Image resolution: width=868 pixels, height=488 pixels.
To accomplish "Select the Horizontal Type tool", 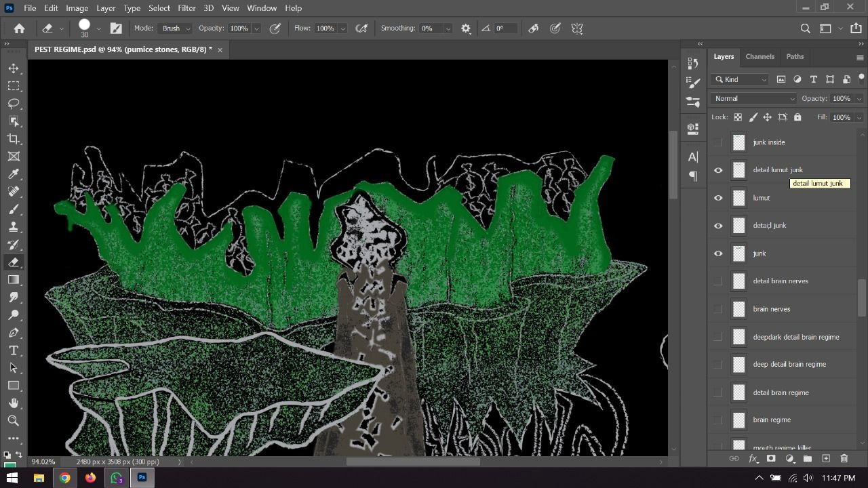I will (13, 350).
